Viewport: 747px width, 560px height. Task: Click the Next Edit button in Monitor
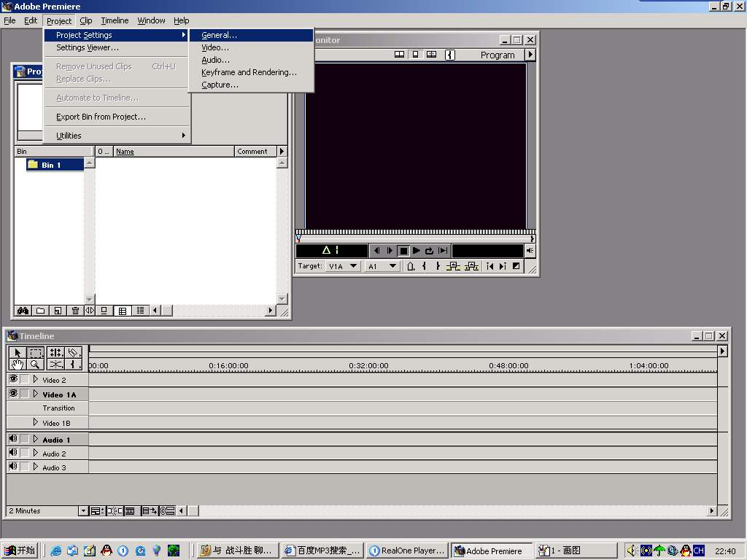click(503, 266)
